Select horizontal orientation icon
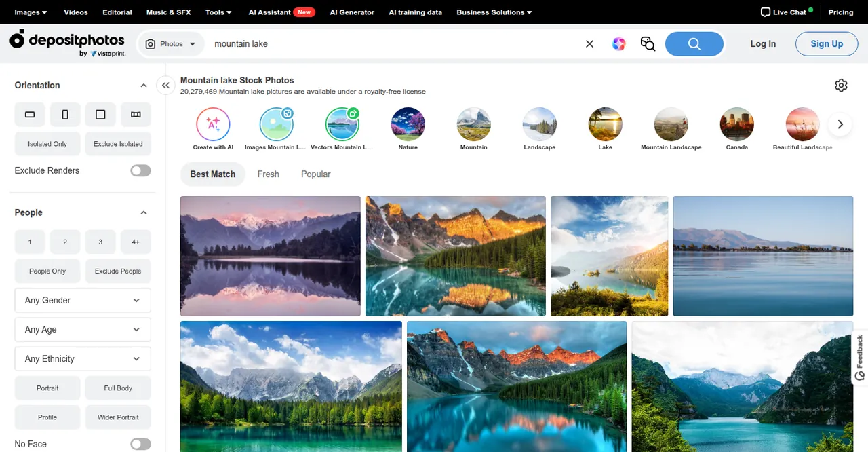The height and width of the screenshot is (452, 868). (30, 115)
